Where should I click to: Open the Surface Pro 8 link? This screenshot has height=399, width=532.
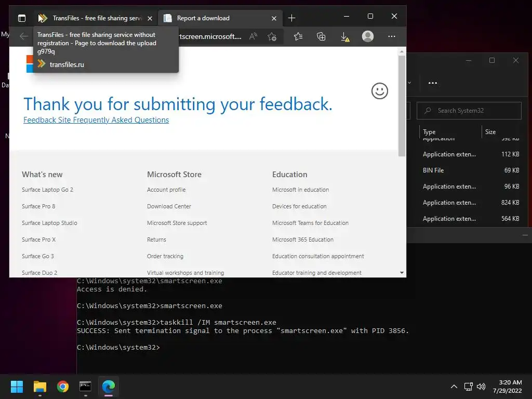[x=38, y=206]
